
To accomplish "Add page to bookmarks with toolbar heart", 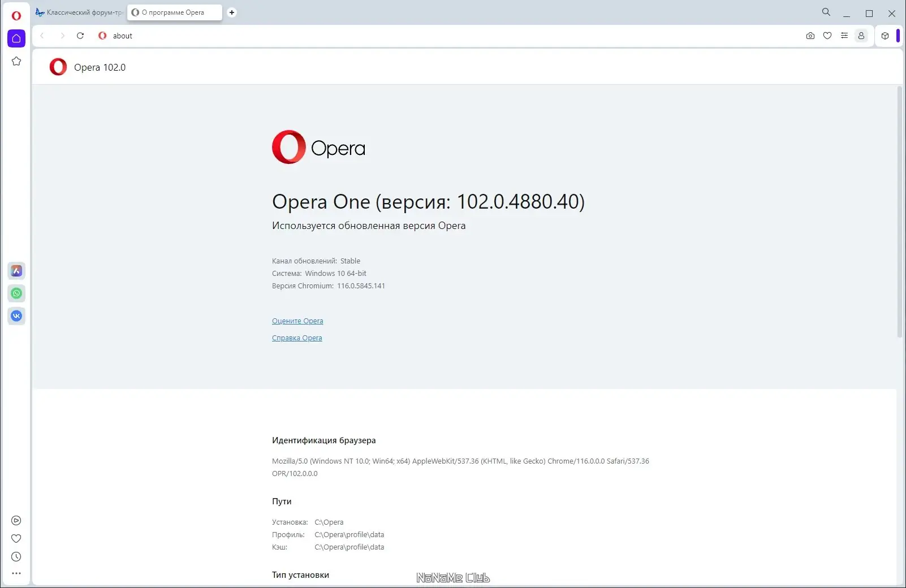I will tap(827, 36).
